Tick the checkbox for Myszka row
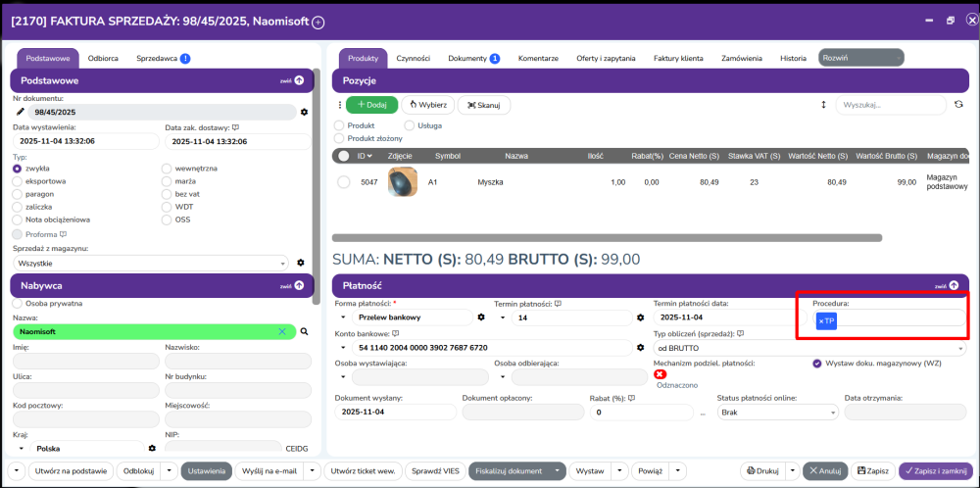 (344, 182)
